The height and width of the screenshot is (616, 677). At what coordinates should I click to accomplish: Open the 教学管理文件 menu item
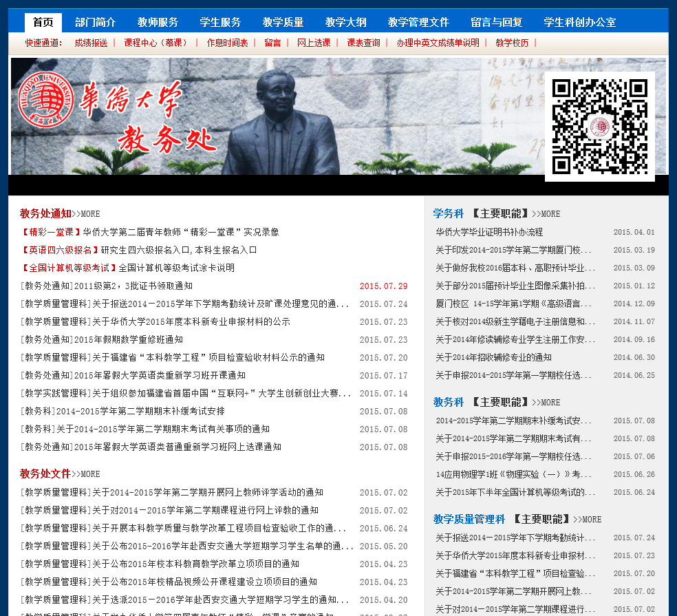pos(418,23)
